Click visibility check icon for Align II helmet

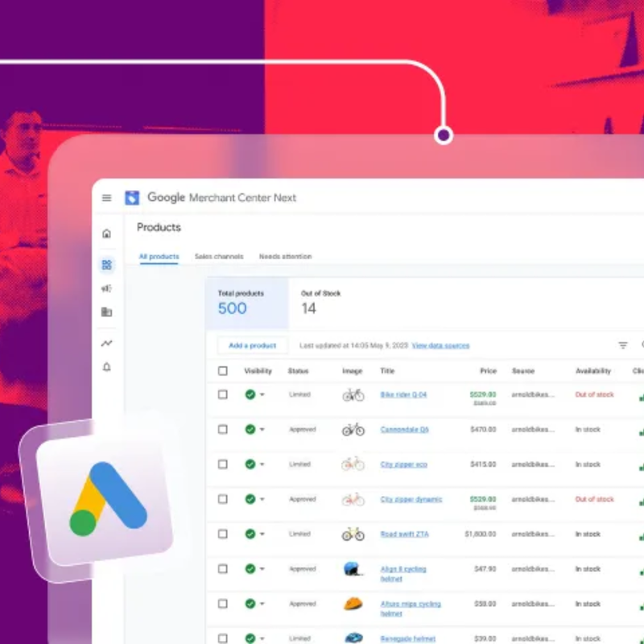point(250,569)
